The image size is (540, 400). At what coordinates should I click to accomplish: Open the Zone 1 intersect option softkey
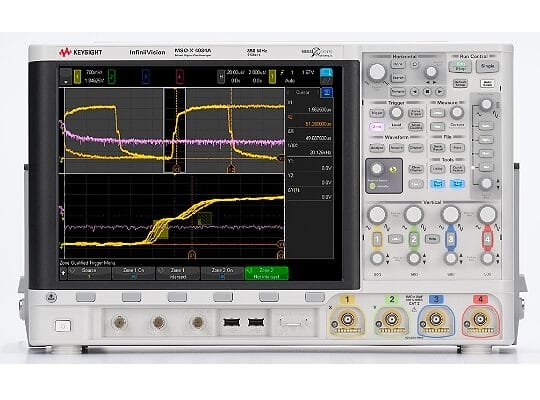(178, 273)
